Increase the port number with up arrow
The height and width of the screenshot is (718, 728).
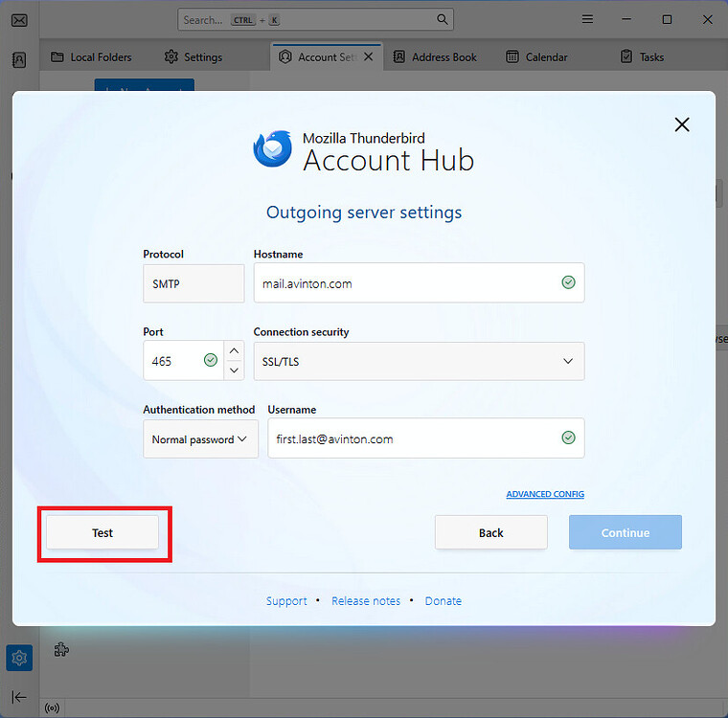pyautogui.click(x=234, y=351)
